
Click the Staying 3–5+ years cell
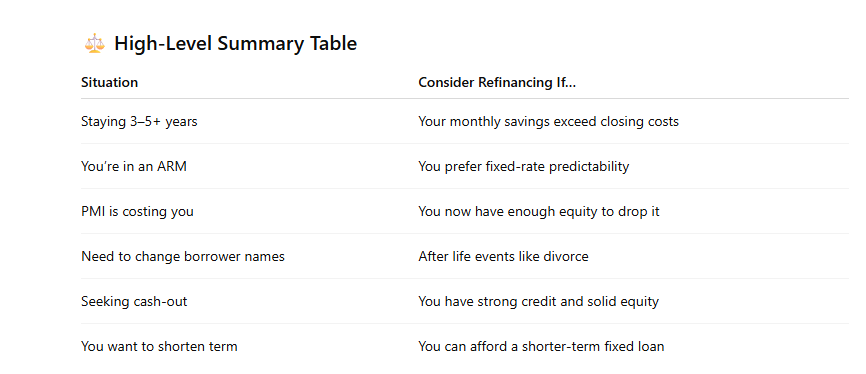[x=139, y=121]
